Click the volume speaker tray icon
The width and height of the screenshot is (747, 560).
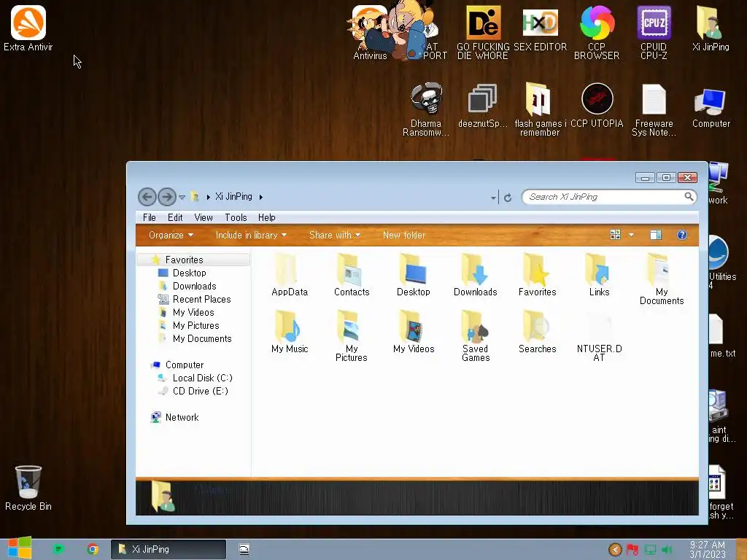667,550
